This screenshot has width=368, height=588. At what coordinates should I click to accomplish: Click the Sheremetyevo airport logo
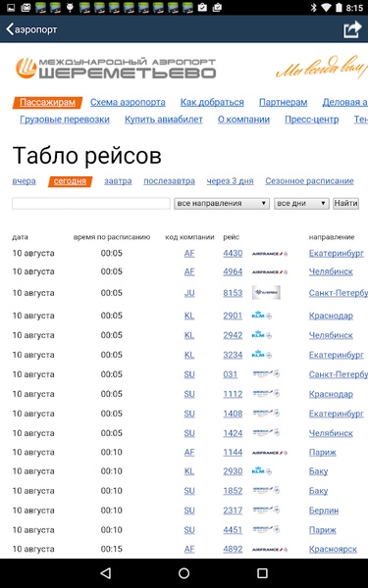pyautogui.click(x=116, y=69)
